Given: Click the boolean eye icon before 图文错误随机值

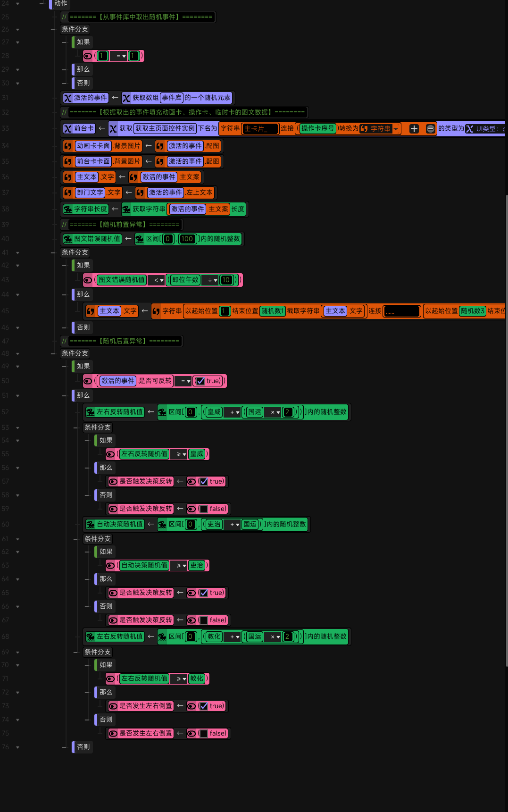Looking at the screenshot, I should click(x=88, y=280).
